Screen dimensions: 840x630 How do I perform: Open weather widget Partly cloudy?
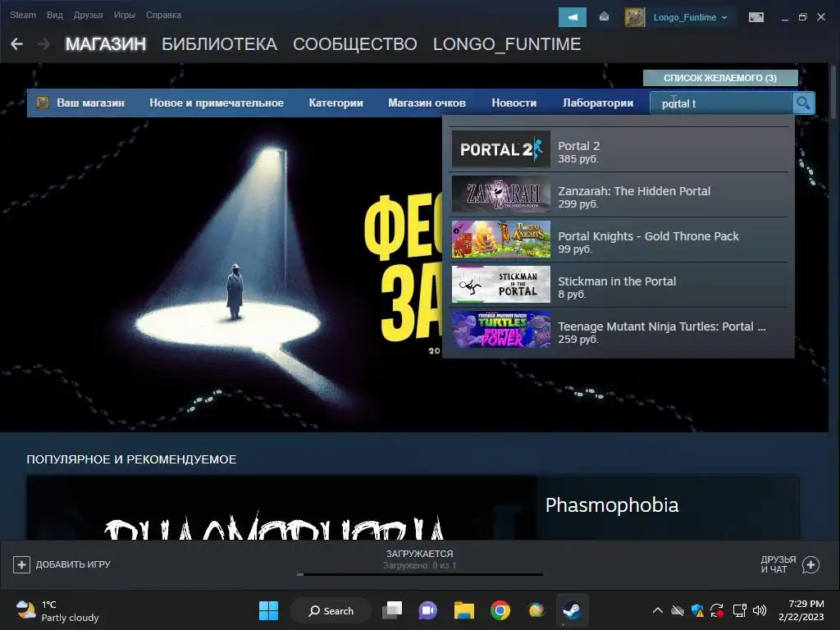coord(58,610)
